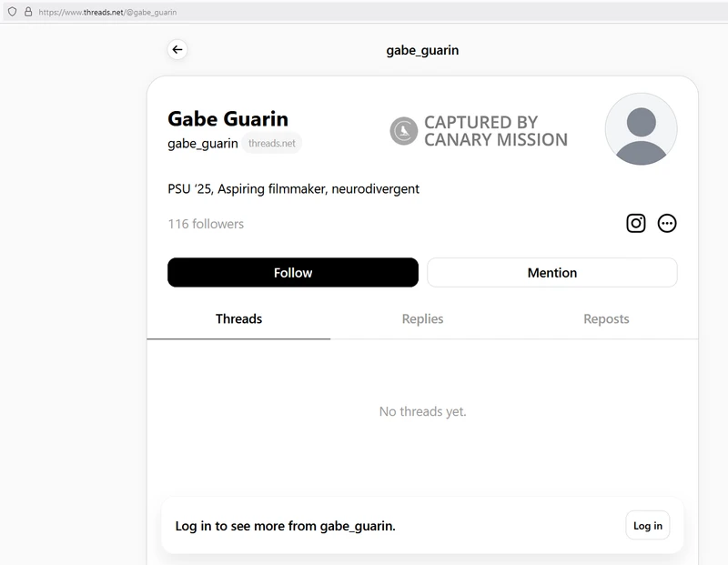Click 'Log in to see more from gabe_guarin.' text
This screenshot has width=728, height=565.
click(x=286, y=526)
